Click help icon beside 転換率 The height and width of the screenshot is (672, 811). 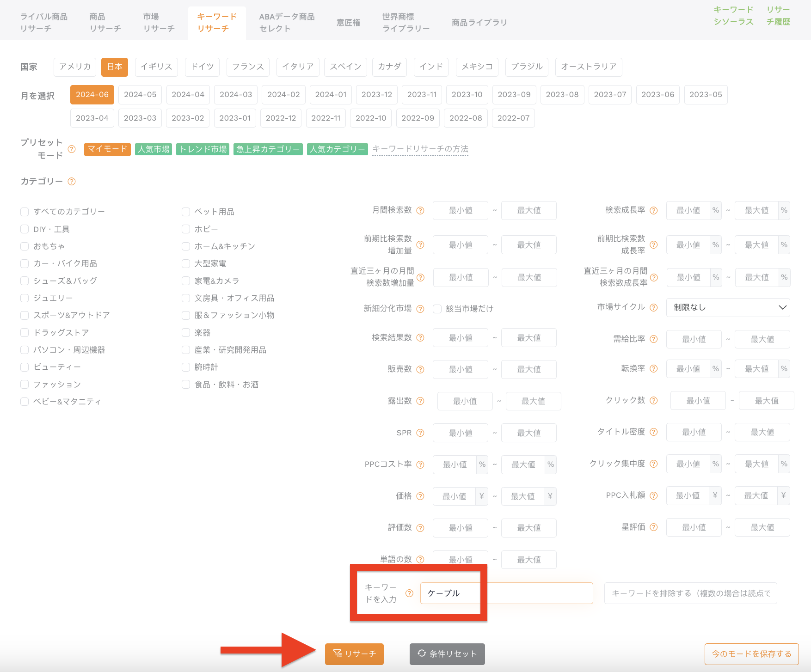[x=654, y=369]
